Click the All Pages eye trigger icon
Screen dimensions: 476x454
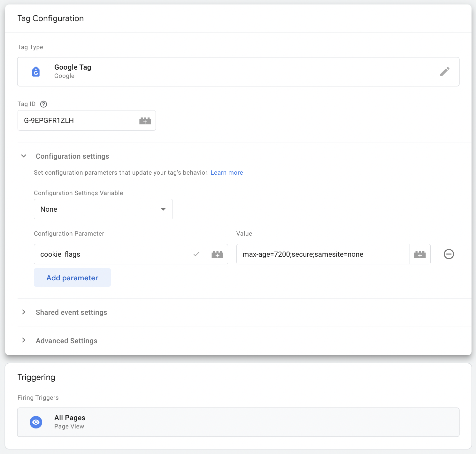[36, 422]
